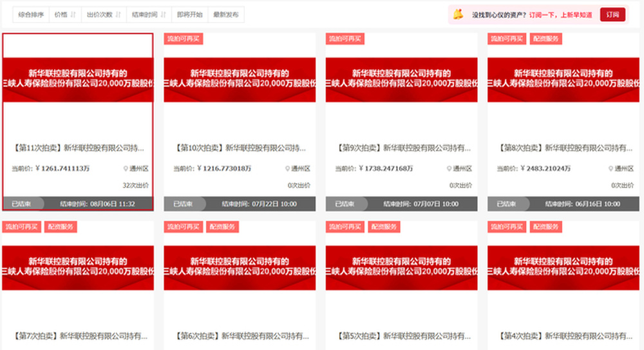Open 第9次拍卖 listing thumbnail
The width and height of the screenshot is (644, 350).
[x=402, y=80]
